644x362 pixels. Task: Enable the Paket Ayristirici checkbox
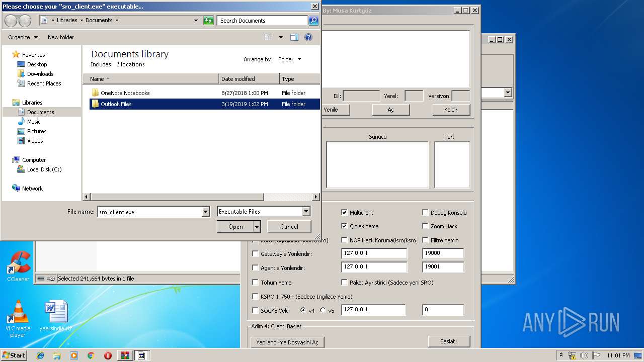click(344, 283)
